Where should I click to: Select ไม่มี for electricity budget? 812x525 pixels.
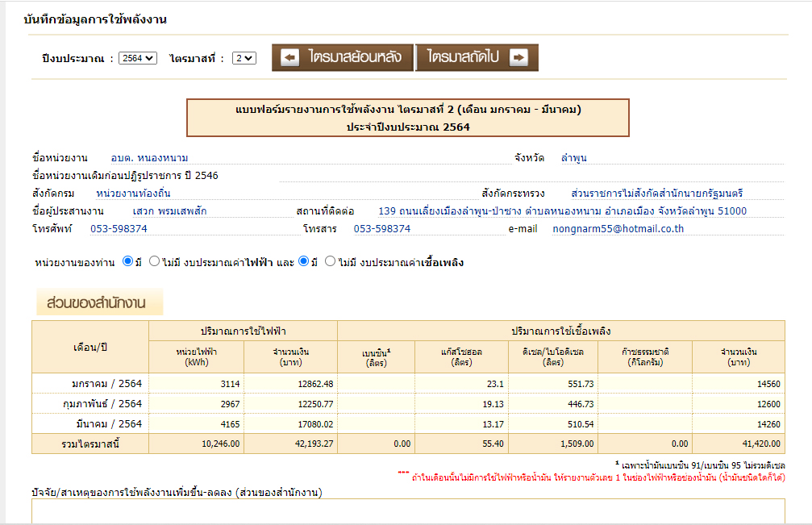pyautogui.click(x=154, y=261)
